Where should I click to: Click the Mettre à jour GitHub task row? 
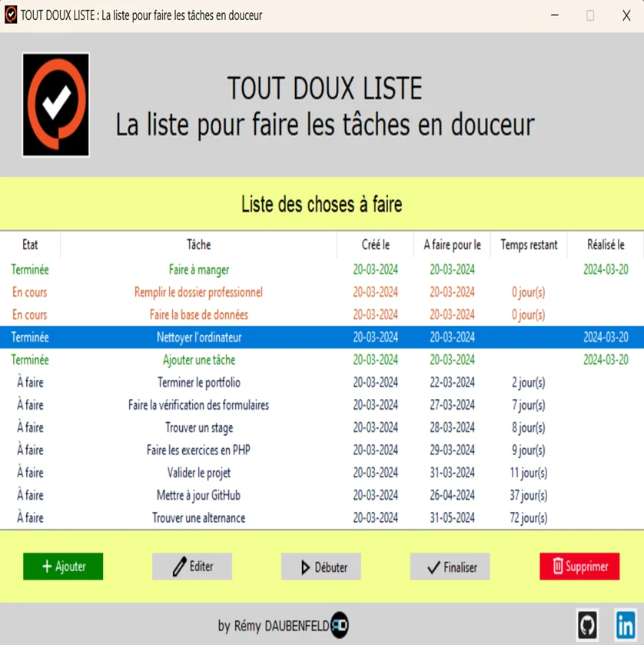[198, 495]
